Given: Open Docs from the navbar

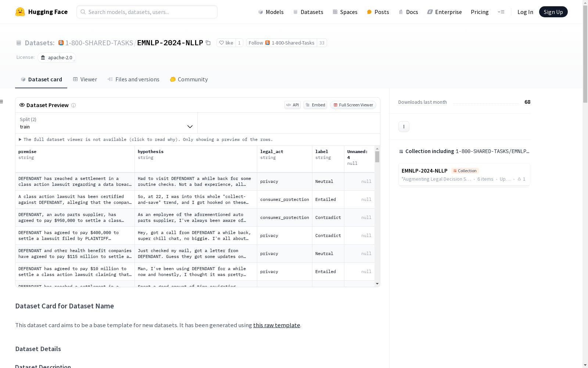Looking at the screenshot, I should tap(408, 12).
